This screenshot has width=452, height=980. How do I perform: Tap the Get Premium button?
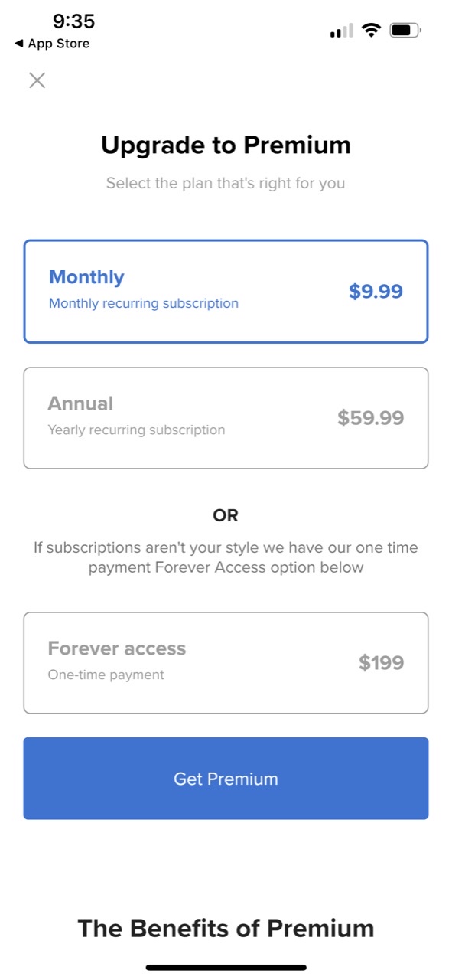pyautogui.click(x=226, y=779)
